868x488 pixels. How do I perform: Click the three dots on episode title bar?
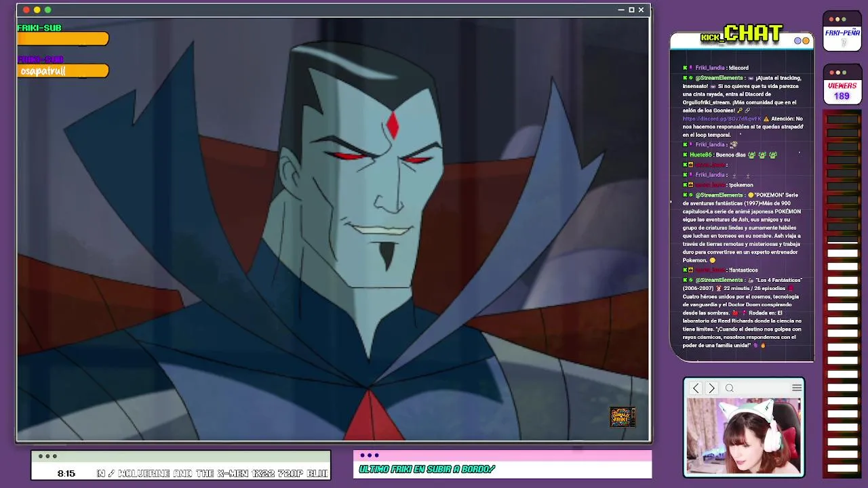[x=47, y=456]
